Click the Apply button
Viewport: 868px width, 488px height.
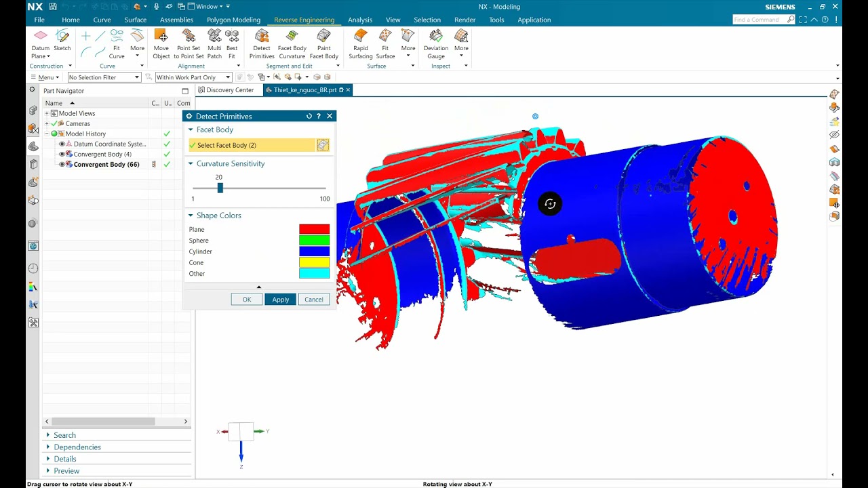(x=281, y=300)
